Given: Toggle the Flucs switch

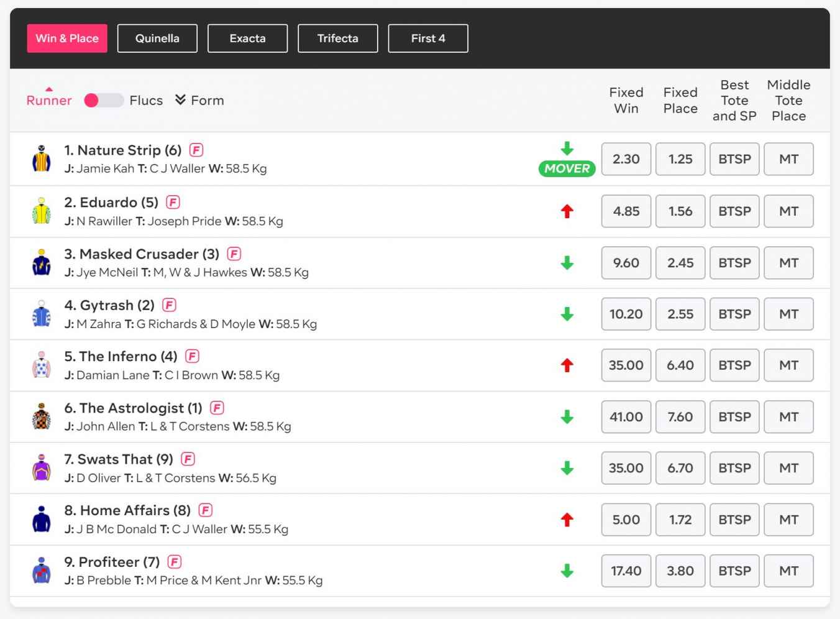Looking at the screenshot, I should [103, 101].
